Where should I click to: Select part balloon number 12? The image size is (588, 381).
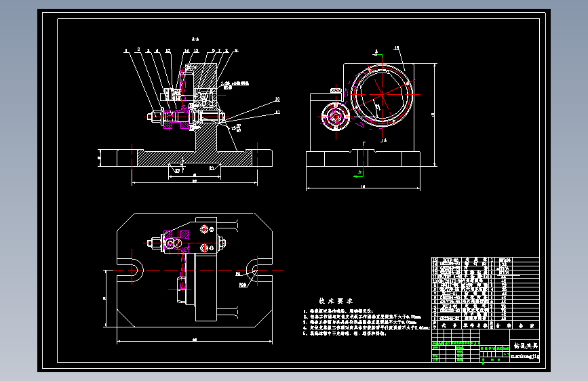[x=168, y=51]
